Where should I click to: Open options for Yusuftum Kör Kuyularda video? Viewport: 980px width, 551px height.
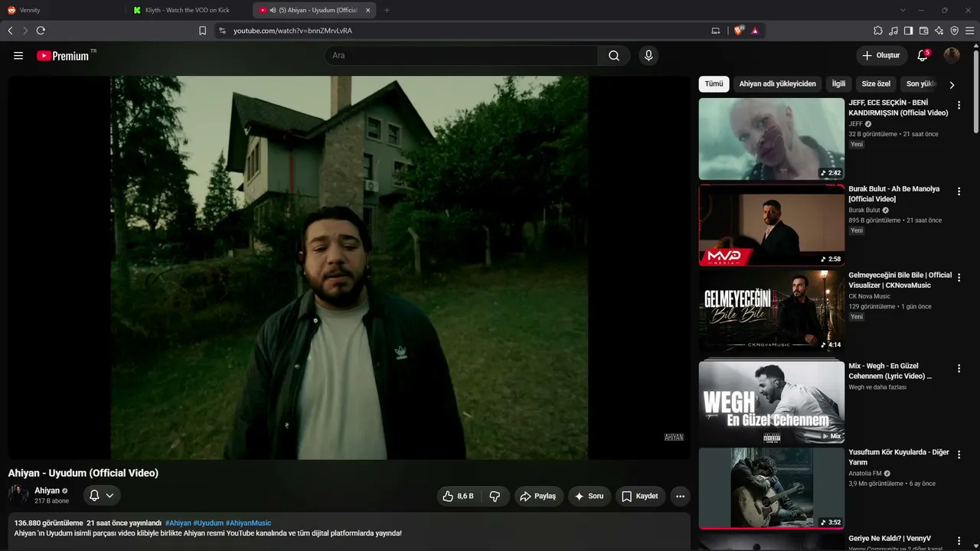(x=959, y=455)
